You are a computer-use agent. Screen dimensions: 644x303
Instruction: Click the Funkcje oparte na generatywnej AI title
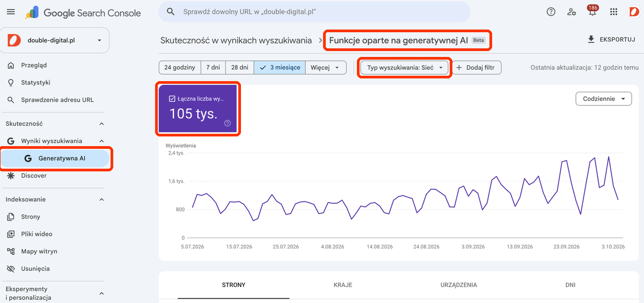click(x=399, y=40)
